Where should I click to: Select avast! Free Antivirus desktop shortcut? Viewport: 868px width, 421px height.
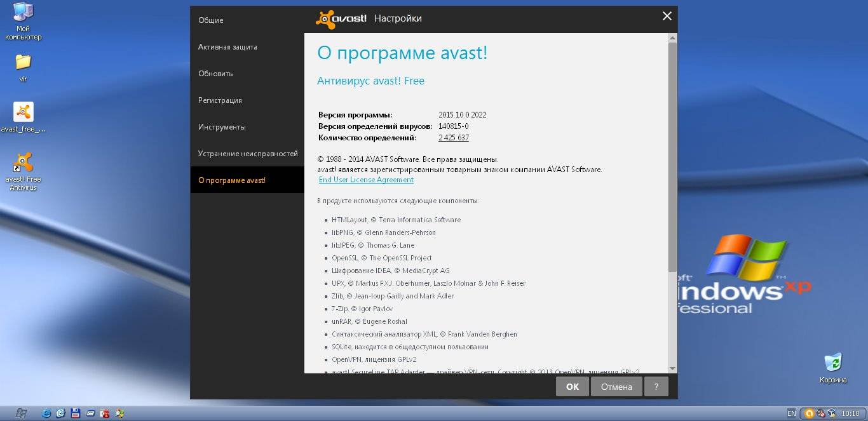(24, 171)
